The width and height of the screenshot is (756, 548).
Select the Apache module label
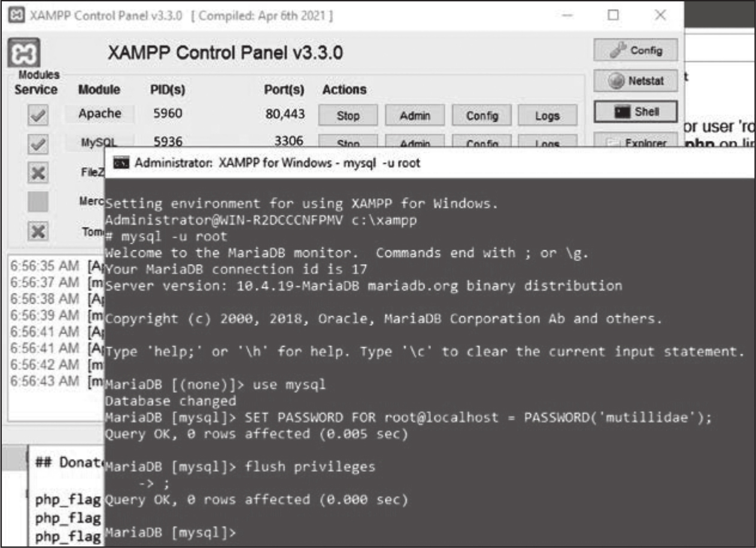[x=100, y=114]
